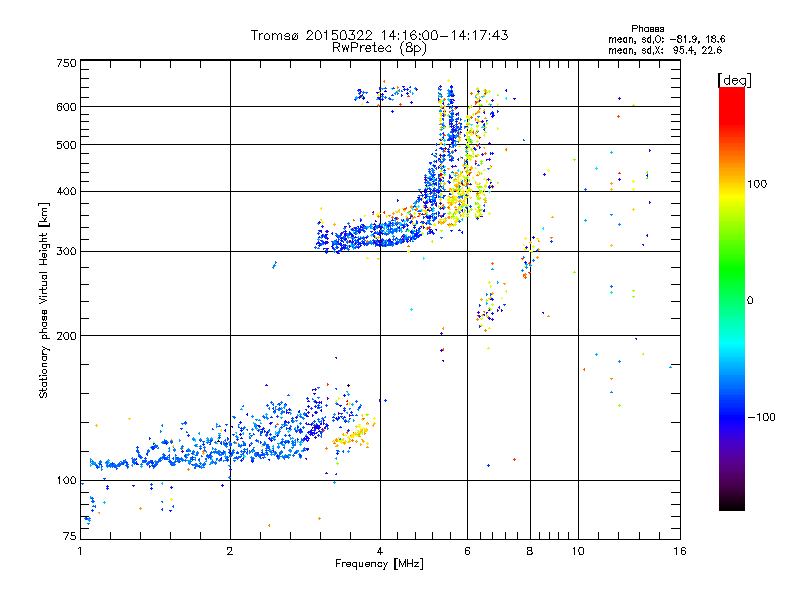Screen dimensions: 800x600
Task: Click the mean, sd,O phase value line
Action: [x=666, y=39]
